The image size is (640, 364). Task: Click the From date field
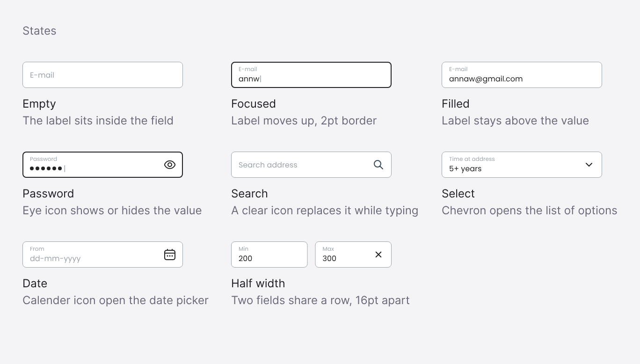(x=102, y=255)
